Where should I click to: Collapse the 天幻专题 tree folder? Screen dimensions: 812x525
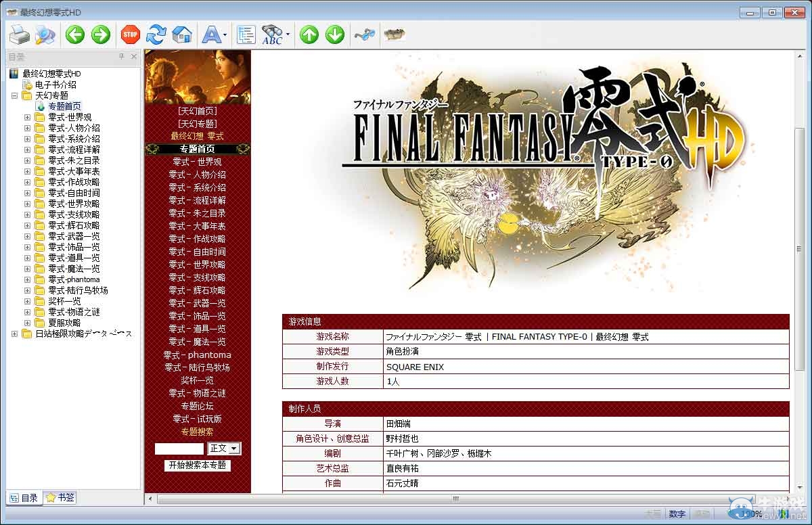pyautogui.click(x=14, y=95)
